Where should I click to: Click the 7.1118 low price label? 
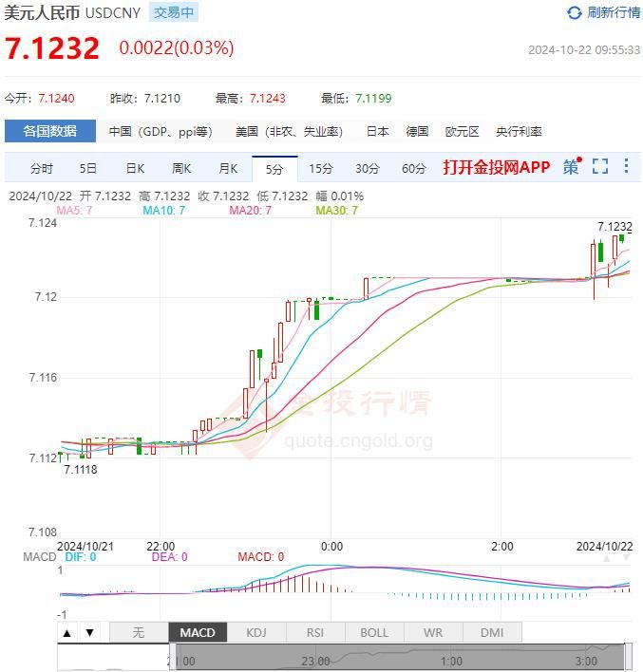point(81,470)
